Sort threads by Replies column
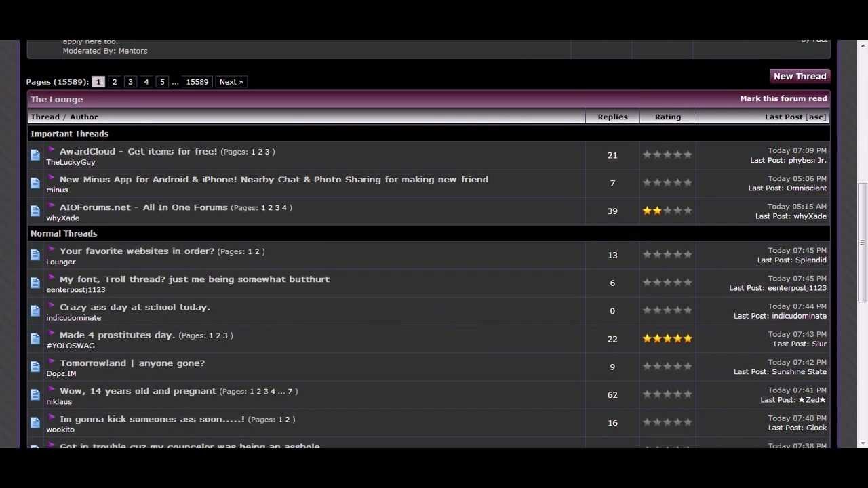868x488 pixels. click(x=612, y=117)
